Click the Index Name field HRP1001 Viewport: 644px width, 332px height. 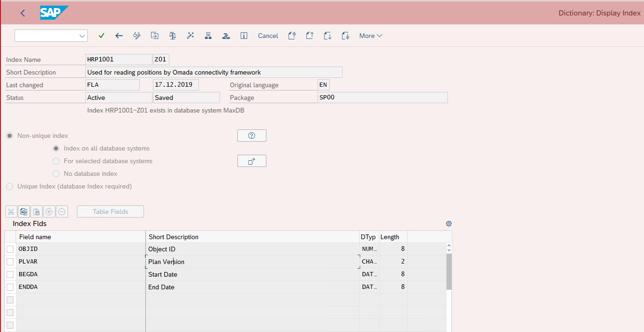pos(119,60)
